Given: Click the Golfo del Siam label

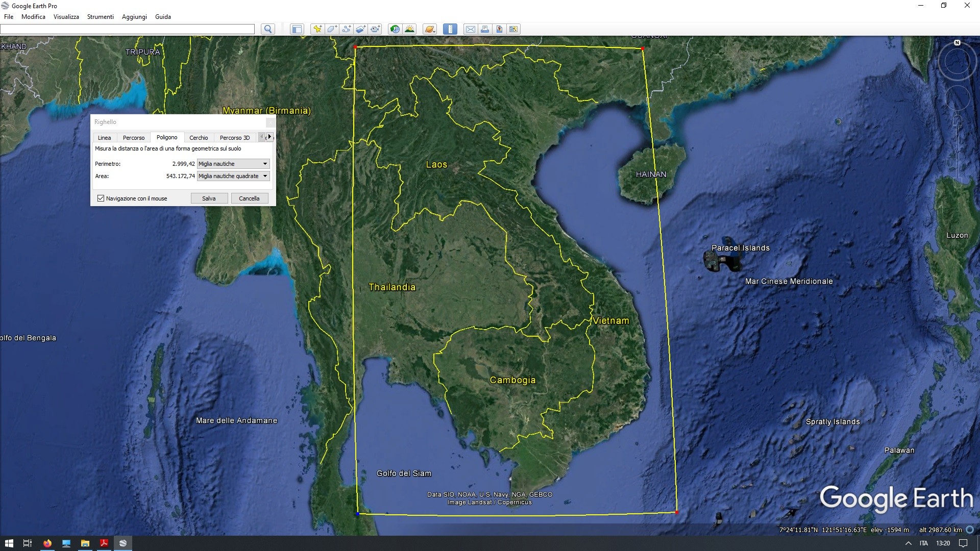Looking at the screenshot, I should pyautogui.click(x=404, y=473).
